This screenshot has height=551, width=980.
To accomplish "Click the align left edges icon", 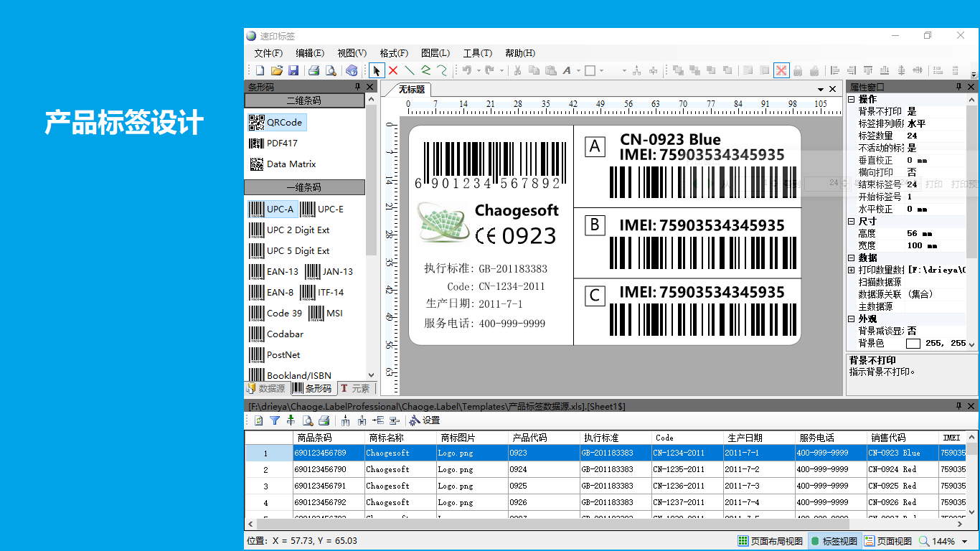I will [x=835, y=70].
